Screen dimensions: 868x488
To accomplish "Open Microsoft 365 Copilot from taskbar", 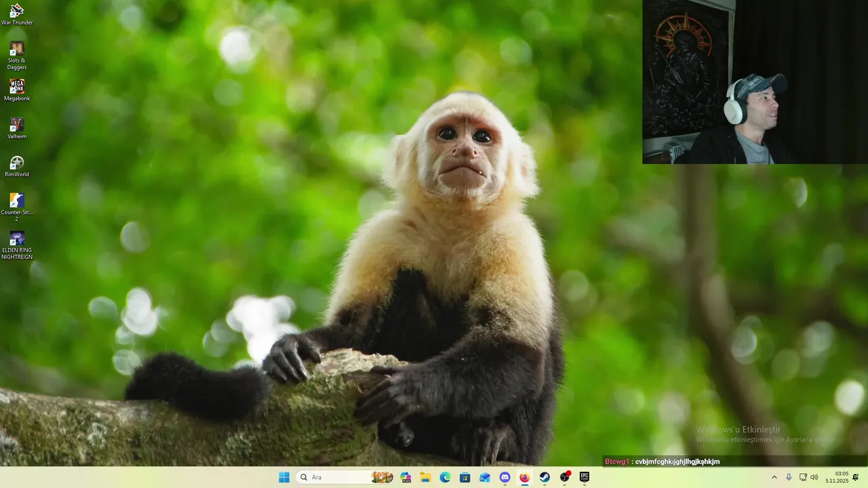I will click(x=406, y=477).
